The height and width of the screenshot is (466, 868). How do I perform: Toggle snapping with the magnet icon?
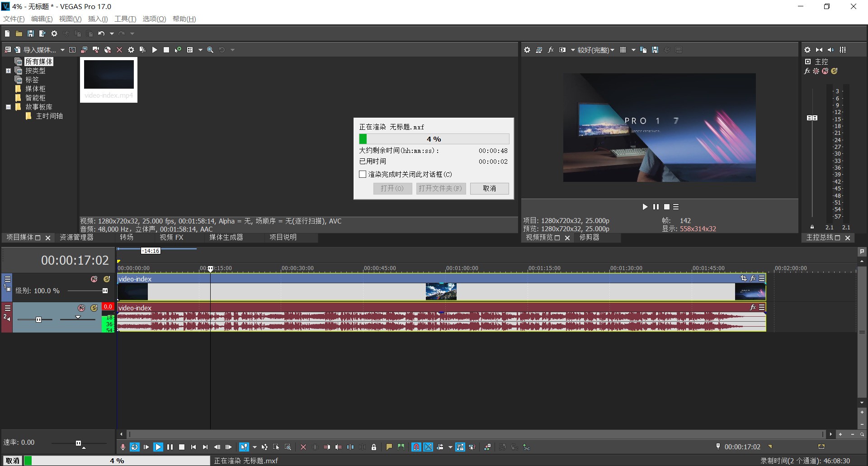[x=416, y=447]
